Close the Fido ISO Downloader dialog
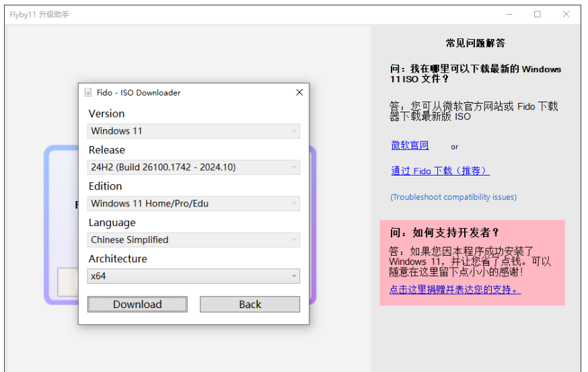 pyautogui.click(x=299, y=92)
